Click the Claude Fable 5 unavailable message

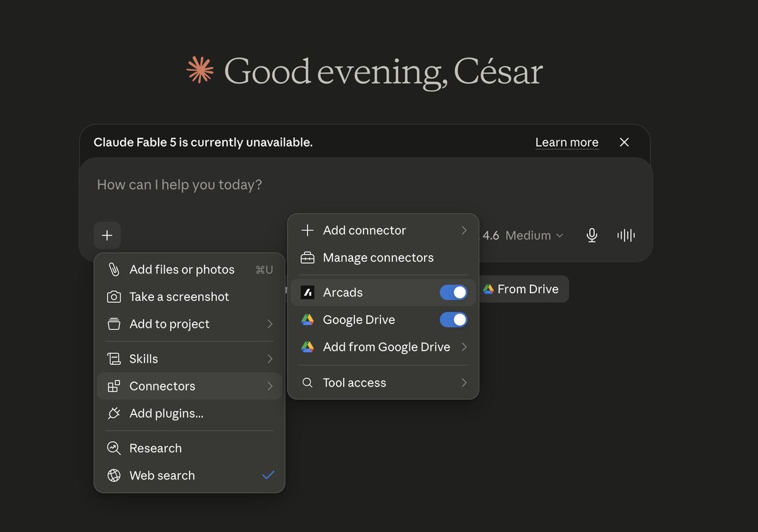[203, 142]
